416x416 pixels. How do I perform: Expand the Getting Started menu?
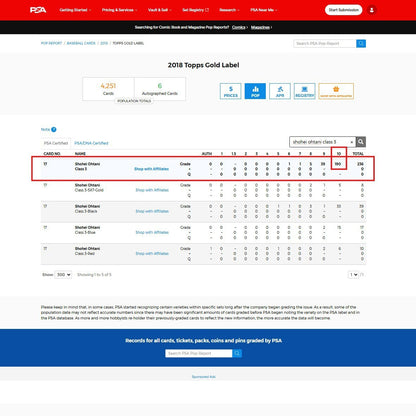[75, 10]
